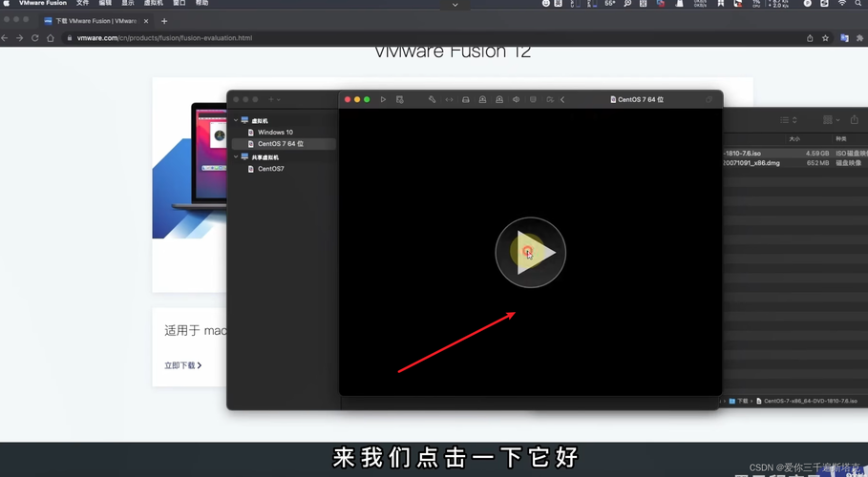This screenshot has width=868, height=477.
Task: Go back in the browser
Action: pos(5,38)
